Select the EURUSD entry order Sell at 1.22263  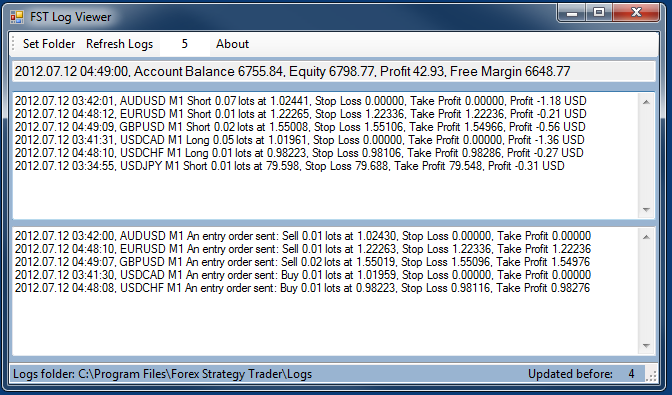[x=303, y=249]
